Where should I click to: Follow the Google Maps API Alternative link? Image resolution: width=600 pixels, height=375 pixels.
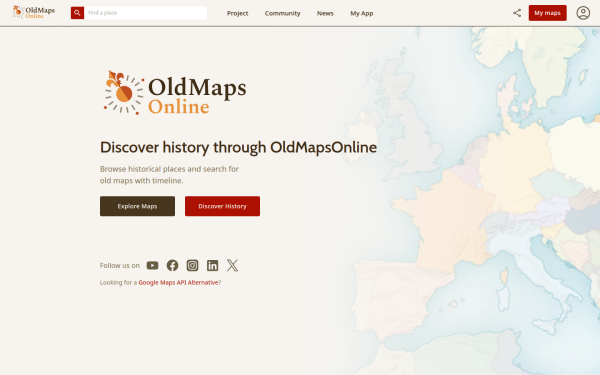[x=178, y=282]
